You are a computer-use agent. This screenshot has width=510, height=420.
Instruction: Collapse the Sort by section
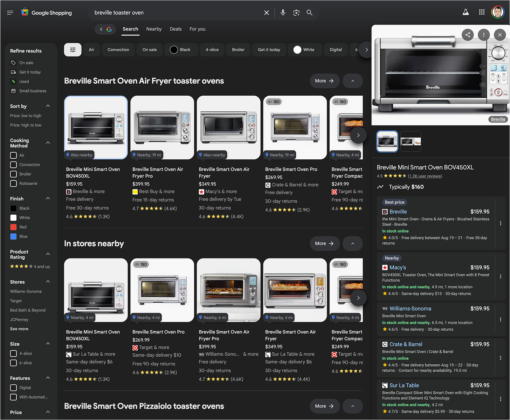pos(48,106)
